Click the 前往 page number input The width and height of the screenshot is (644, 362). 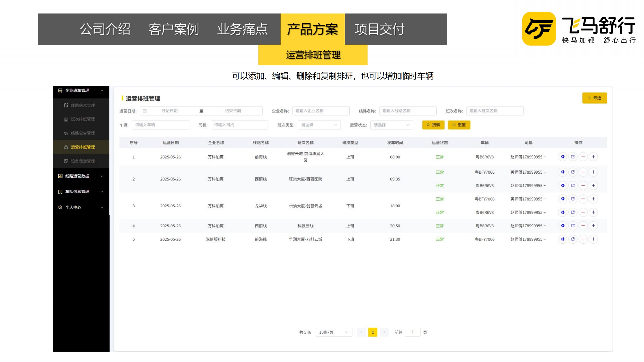[412, 332]
